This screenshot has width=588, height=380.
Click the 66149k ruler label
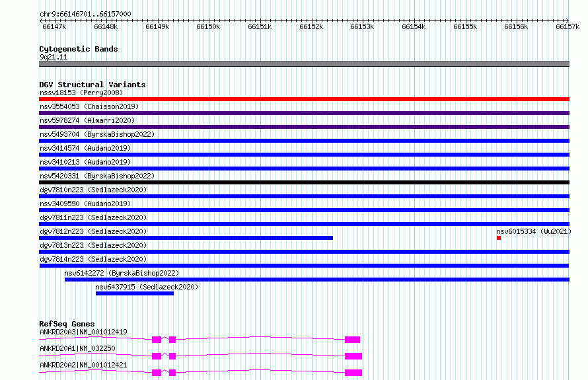(157, 26)
